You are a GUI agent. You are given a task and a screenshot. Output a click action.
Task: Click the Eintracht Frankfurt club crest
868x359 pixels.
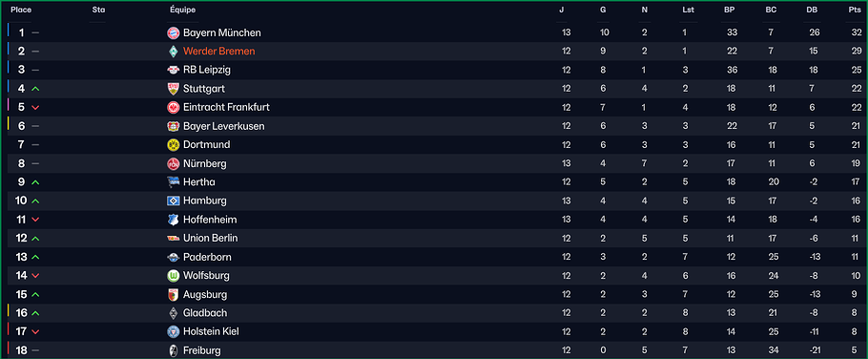pos(174,108)
